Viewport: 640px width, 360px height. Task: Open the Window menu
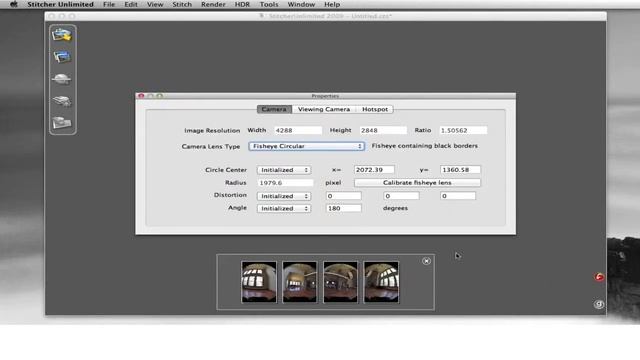click(301, 4)
